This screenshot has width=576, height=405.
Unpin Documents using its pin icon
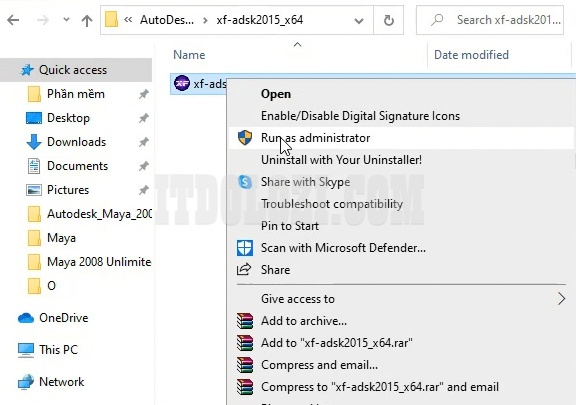pyautogui.click(x=144, y=166)
